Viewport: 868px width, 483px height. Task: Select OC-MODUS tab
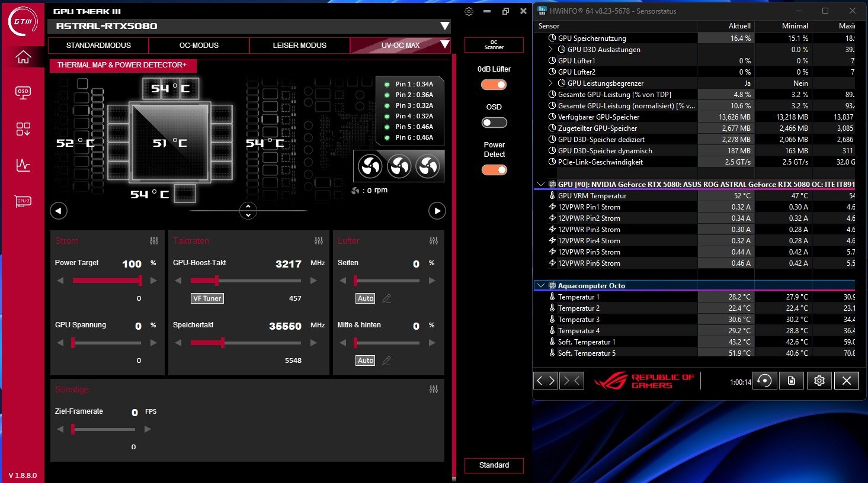[199, 46]
